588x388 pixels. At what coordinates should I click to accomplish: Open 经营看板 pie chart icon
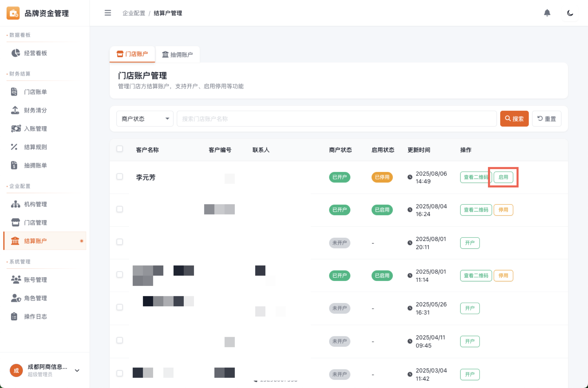15,53
